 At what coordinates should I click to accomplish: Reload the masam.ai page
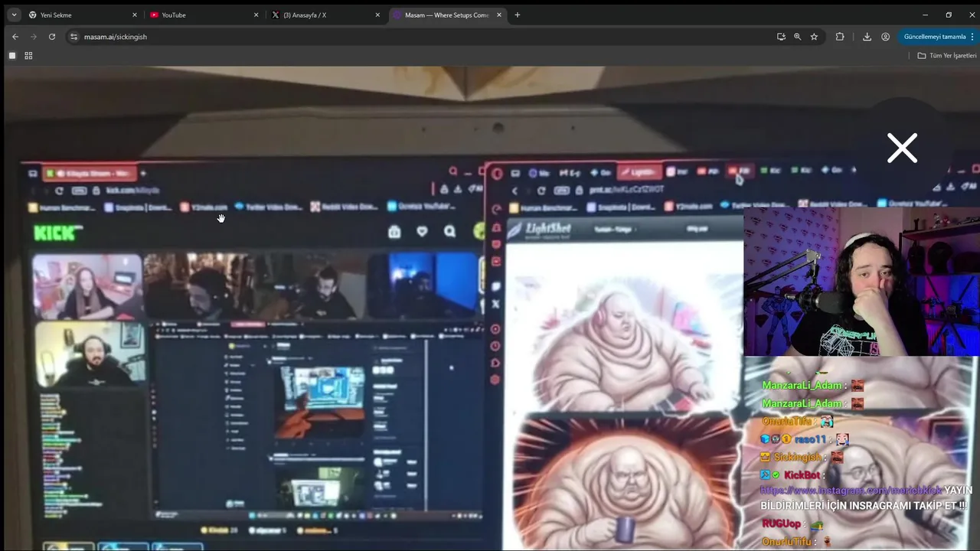coord(52,37)
